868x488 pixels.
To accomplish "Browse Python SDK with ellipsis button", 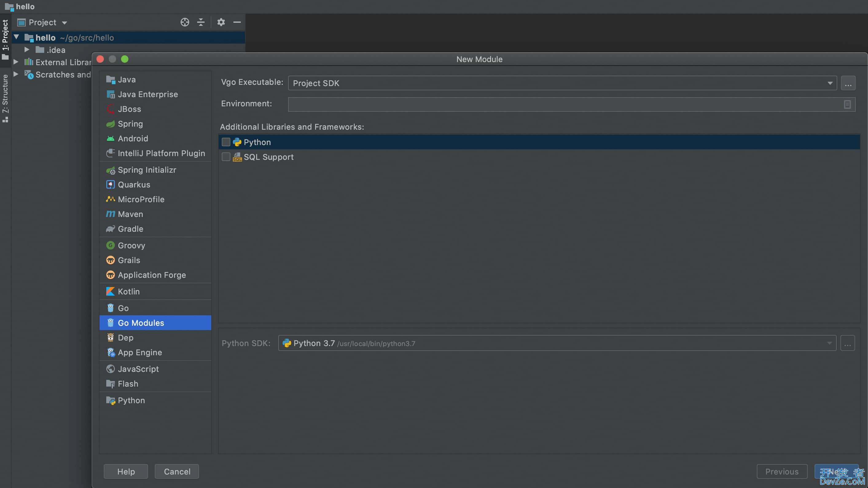I will (847, 343).
